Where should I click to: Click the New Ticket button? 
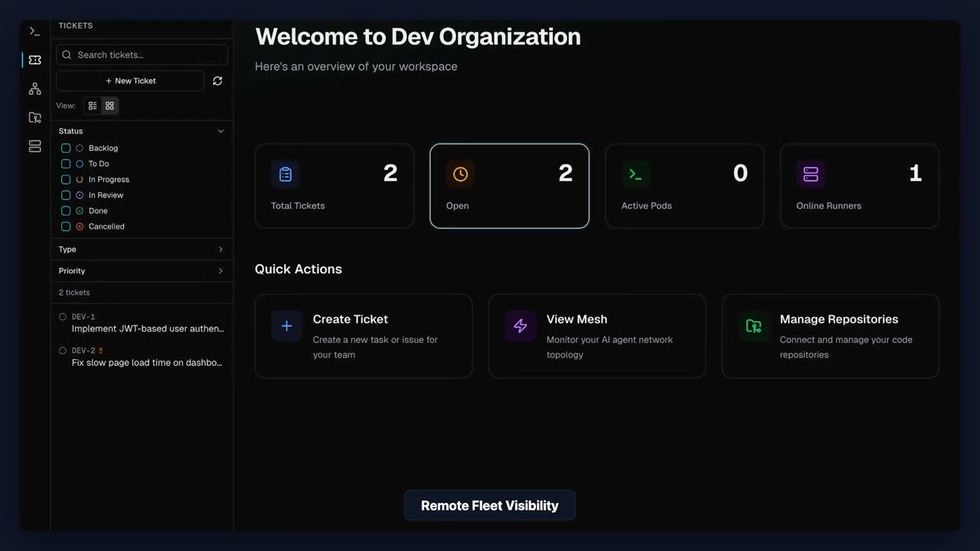coord(130,80)
